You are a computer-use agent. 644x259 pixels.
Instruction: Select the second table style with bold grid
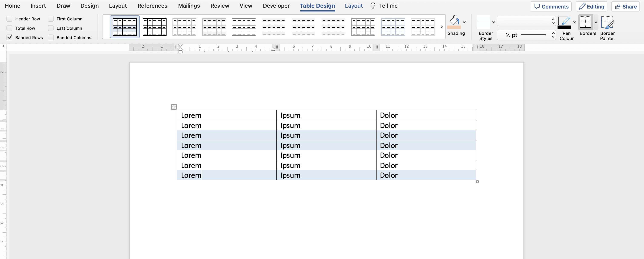pyautogui.click(x=154, y=27)
